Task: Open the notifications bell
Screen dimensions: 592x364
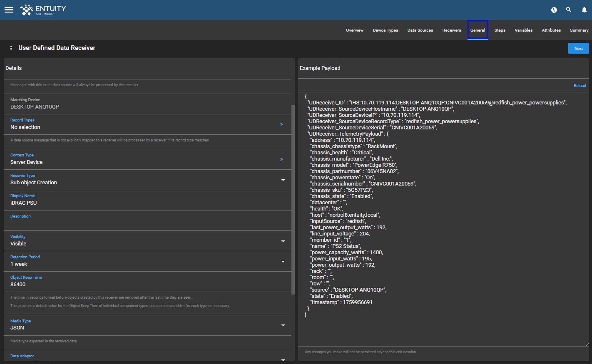Action: click(x=584, y=10)
